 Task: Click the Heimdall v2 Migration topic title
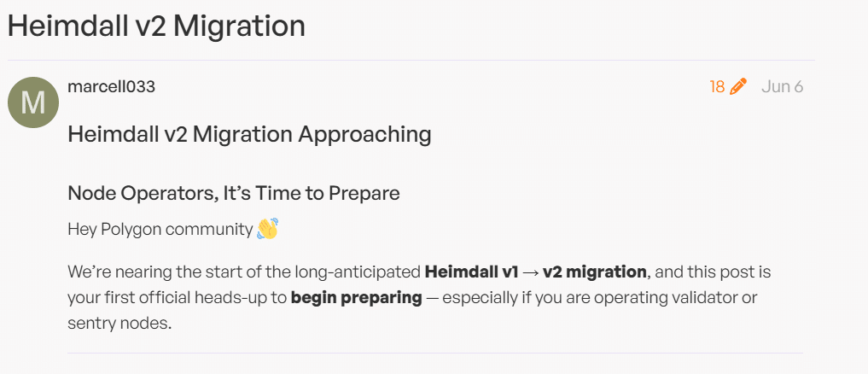point(156,26)
